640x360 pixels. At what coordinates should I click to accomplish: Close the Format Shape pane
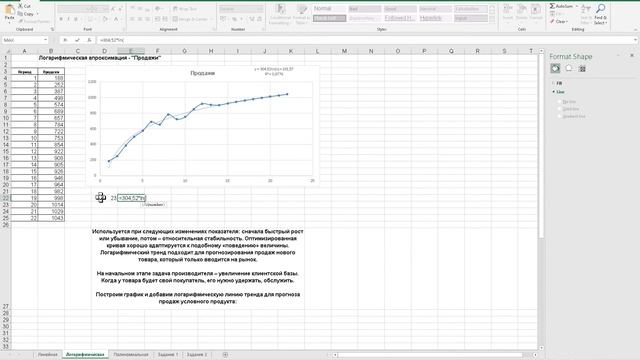tap(632, 55)
